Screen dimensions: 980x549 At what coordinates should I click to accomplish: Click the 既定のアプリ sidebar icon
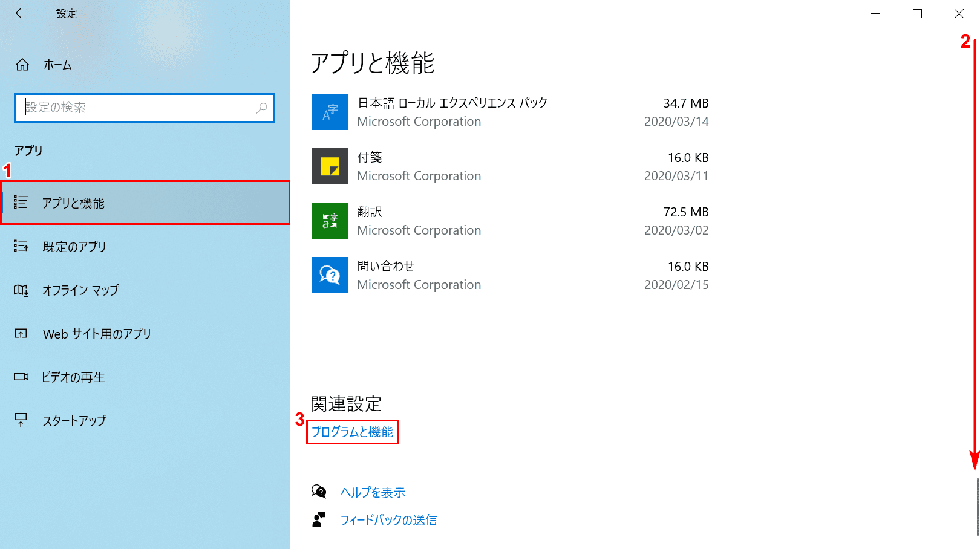(21, 246)
